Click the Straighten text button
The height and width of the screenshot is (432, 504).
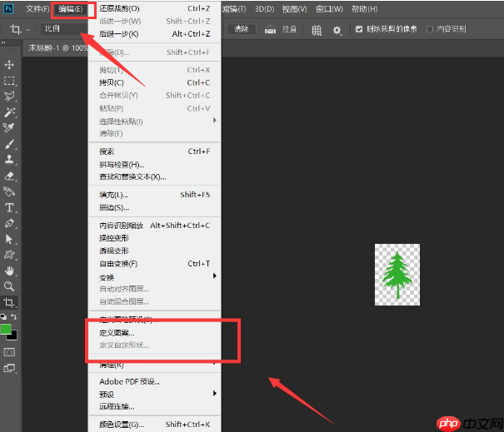(x=289, y=29)
